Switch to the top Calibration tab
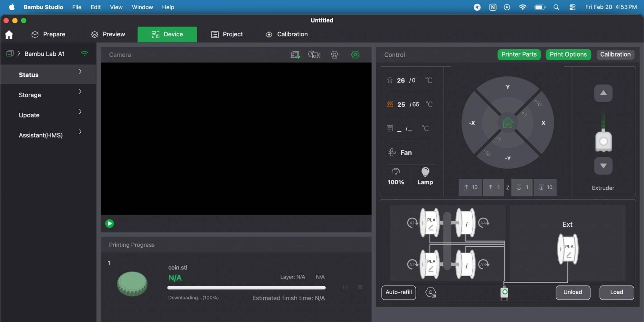Viewport: 644px width, 322px height. click(287, 34)
